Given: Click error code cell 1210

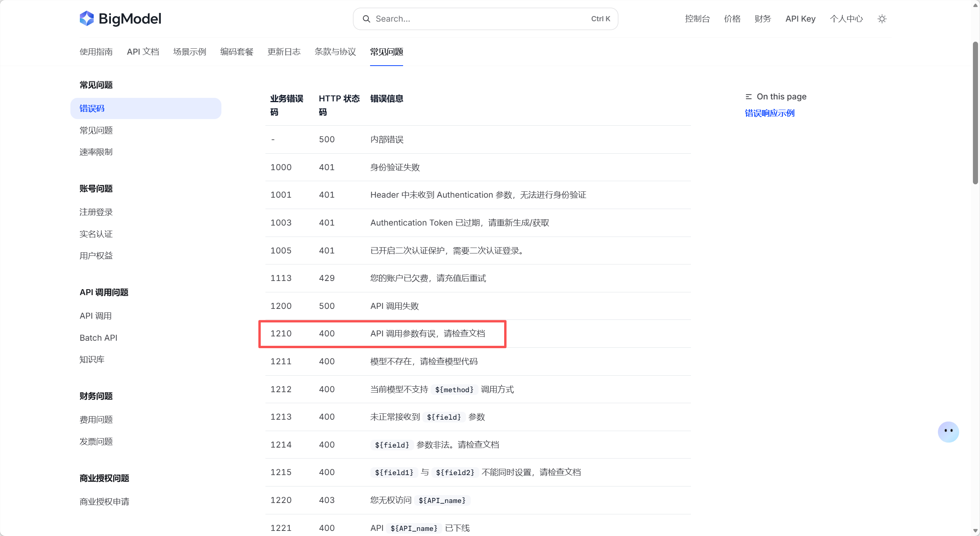Looking at the screenshot, I should 281,334.
